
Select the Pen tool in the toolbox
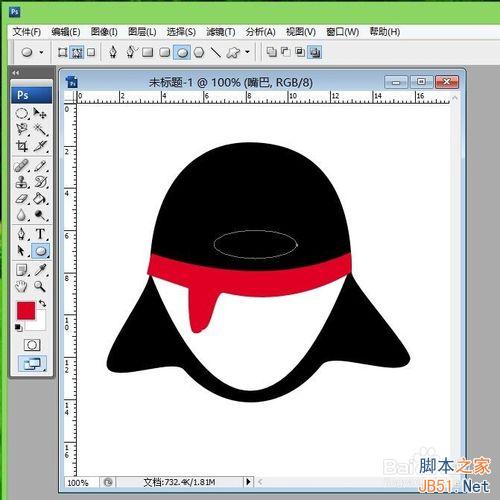tap(22, 234)
